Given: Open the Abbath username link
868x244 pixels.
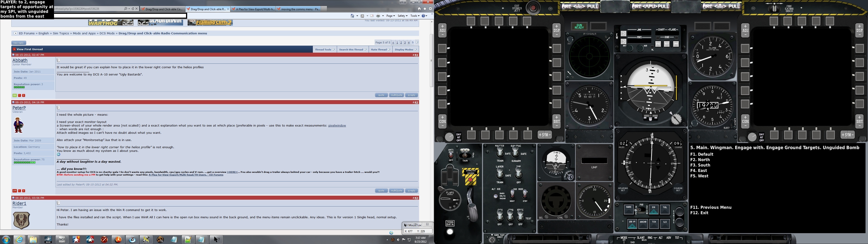Looking at the screenshot, I should point(20,60).
